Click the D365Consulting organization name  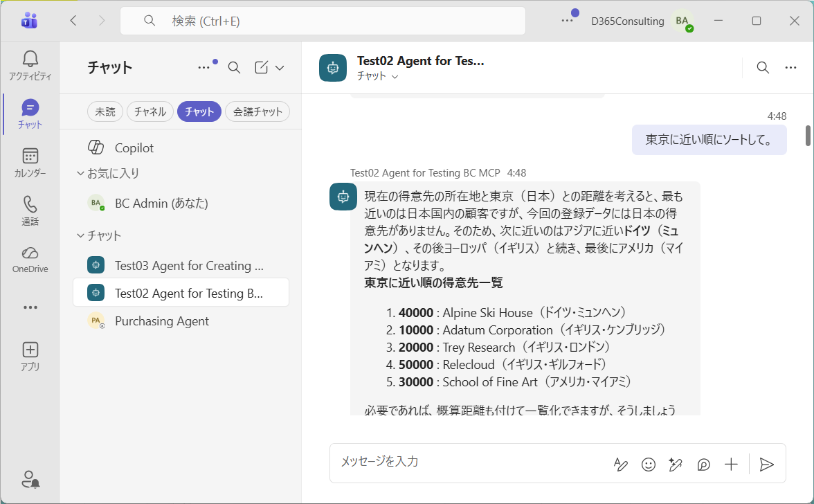click(x=628, y=21)
